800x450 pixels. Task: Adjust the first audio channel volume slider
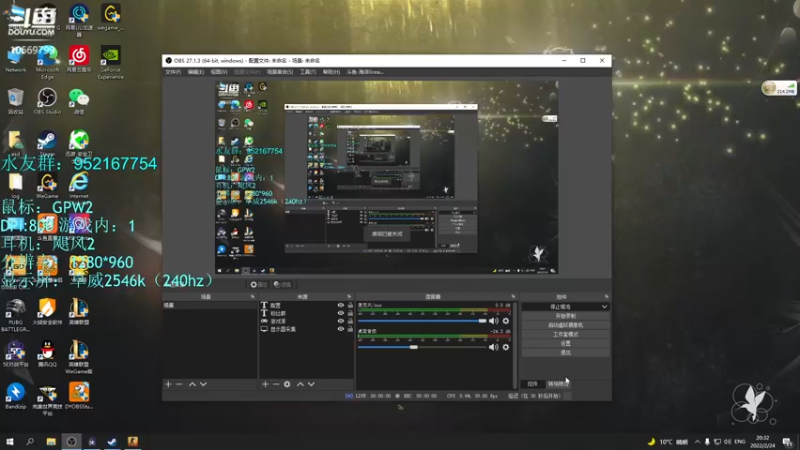(422, 321)
